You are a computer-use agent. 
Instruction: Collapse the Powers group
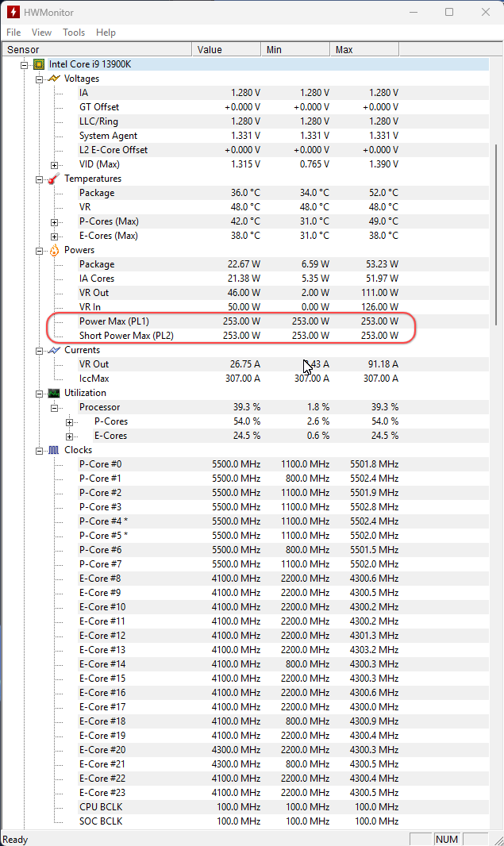coord(40,251)
